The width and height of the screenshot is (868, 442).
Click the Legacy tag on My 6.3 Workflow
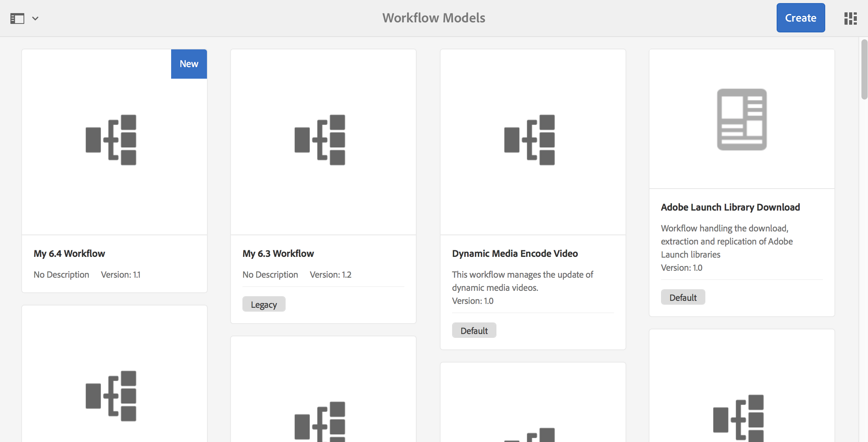[264, 304]
